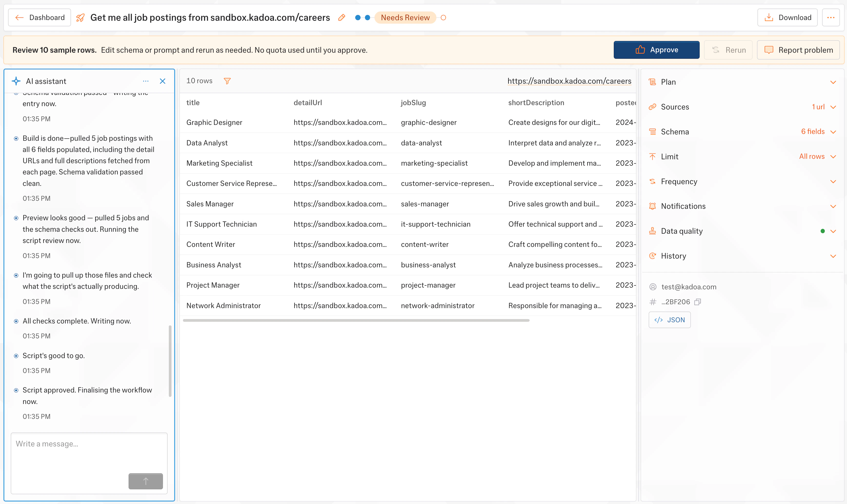Click the test@kadoa.com account email
The width and height of the screenshot is (847, 504).
(689, 287)
